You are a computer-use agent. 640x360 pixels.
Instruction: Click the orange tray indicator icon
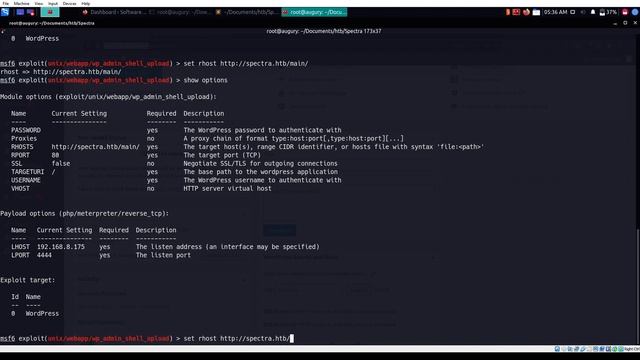tap(507, 12)
